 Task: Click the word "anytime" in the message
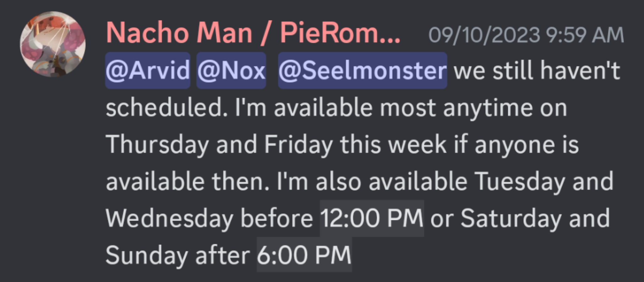pyautogui.click(x=487, y=108)
